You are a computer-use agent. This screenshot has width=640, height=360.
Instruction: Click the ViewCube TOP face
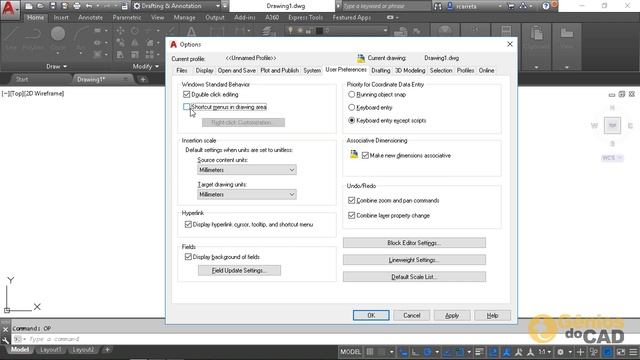point(612,126)
